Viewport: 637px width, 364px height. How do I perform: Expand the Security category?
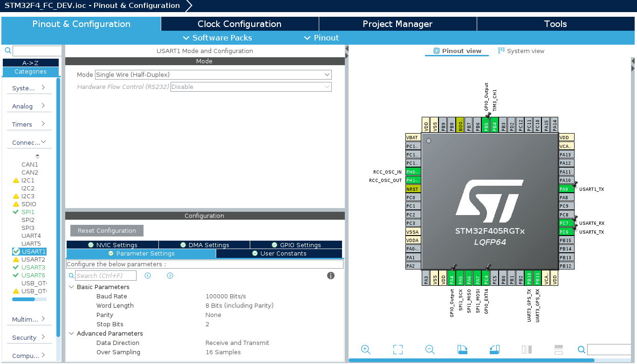click(29, 337)
